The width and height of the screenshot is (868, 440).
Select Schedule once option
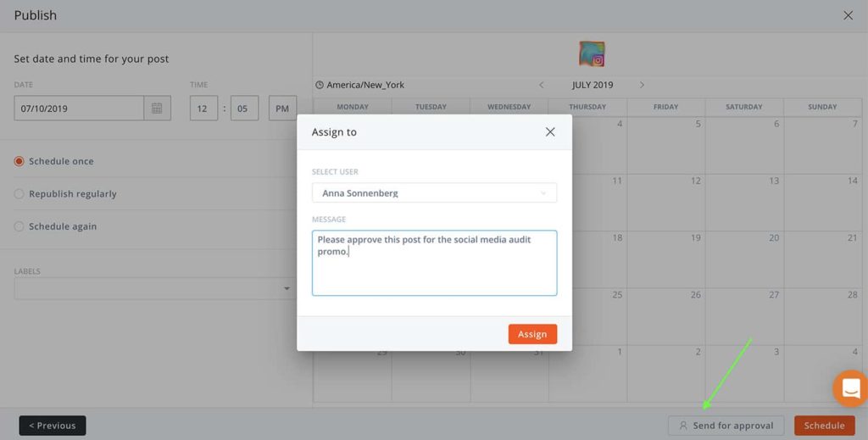[x=19, y=161]
